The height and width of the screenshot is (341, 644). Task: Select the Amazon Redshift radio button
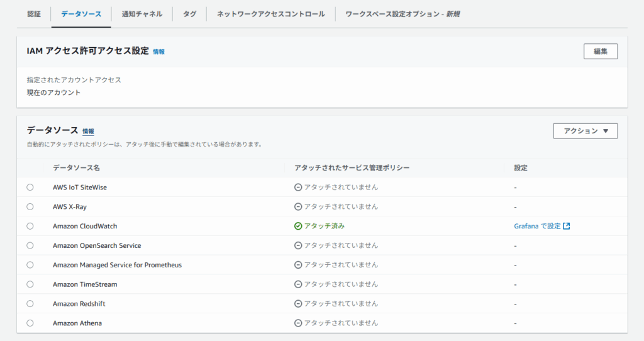point(30,304)
